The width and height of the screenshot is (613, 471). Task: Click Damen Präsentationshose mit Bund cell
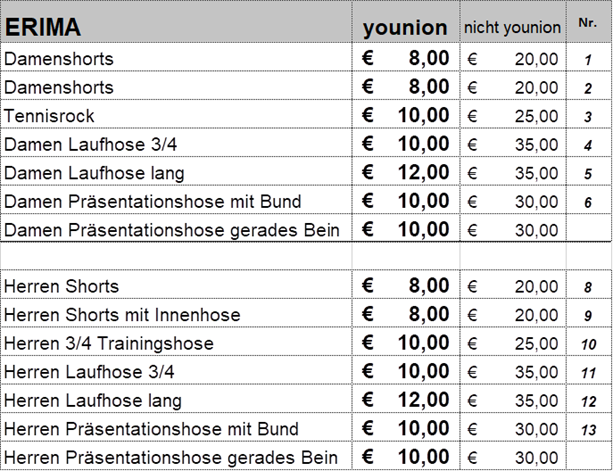pyautogui.click(x=176, y=200)
